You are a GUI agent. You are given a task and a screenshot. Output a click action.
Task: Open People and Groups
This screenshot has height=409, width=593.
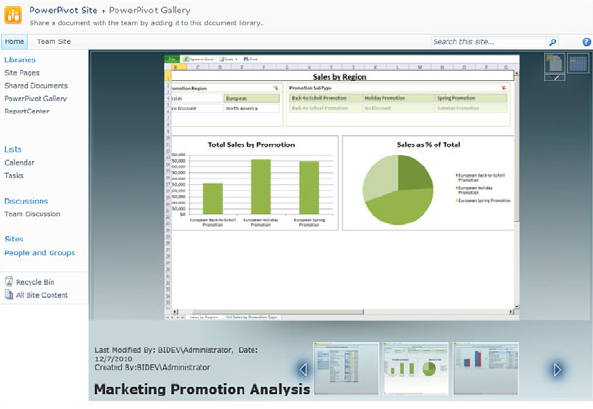click(x=40, y=253)
